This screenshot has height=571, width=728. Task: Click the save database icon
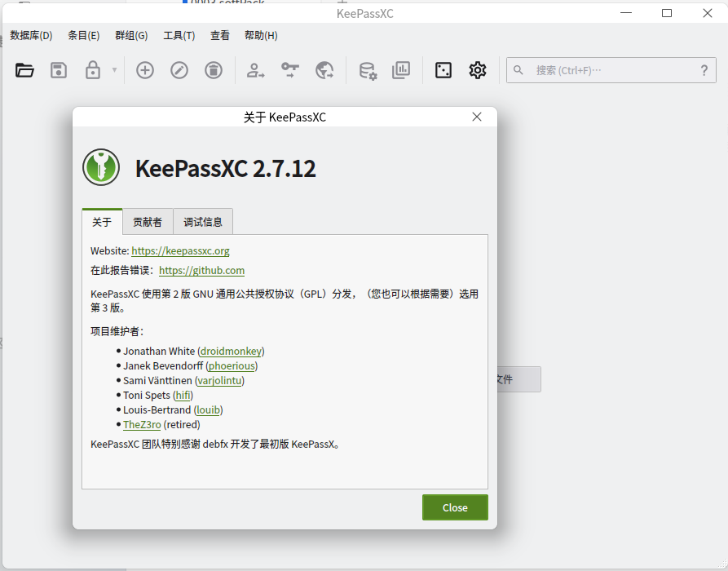59,71
